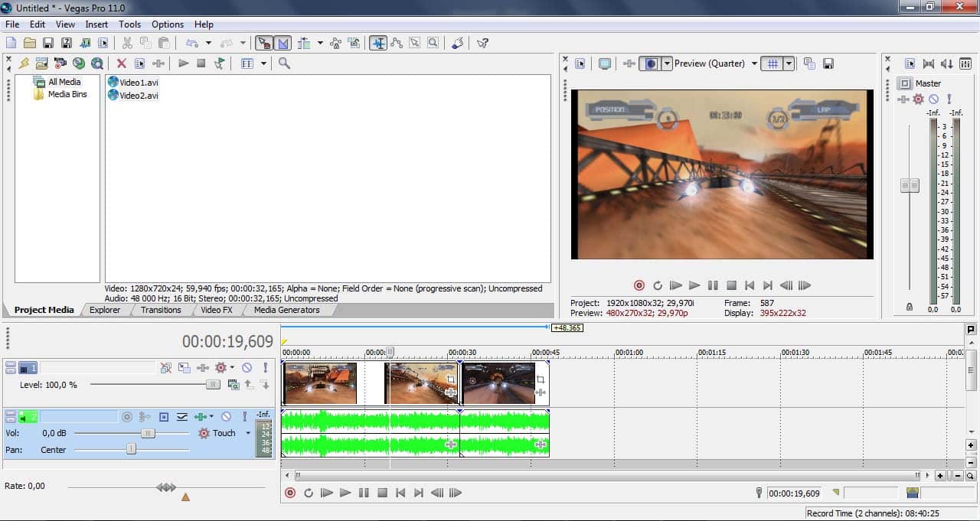
Task: Remove selected media with the red X icon
Action: coord(121,63)
